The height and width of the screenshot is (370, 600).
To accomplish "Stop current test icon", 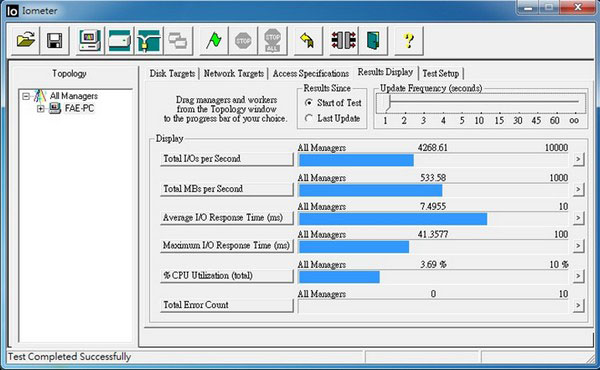I will coord(243,40).
